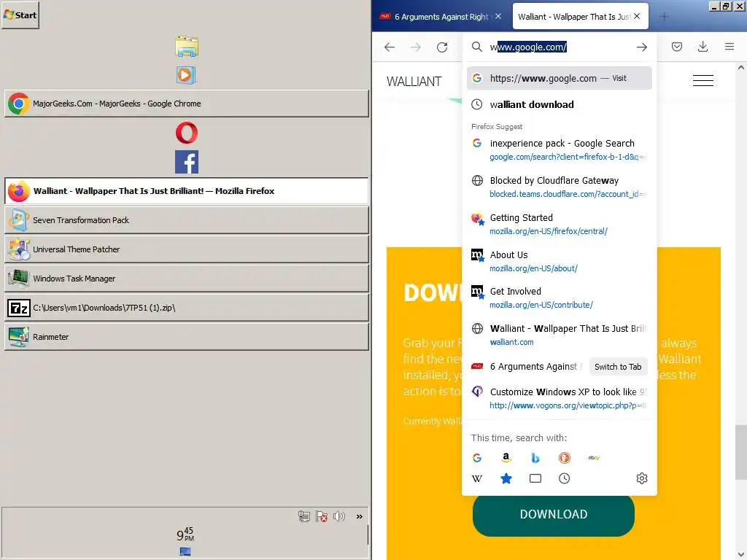Open Blocked by Cloudflare Gateway suggestion

[x=560, y=187]
